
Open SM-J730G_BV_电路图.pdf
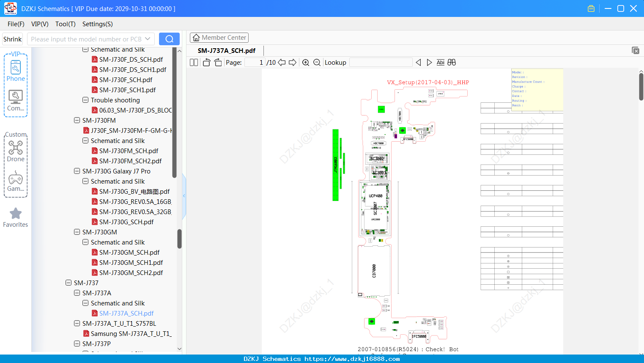click(134, 192)
